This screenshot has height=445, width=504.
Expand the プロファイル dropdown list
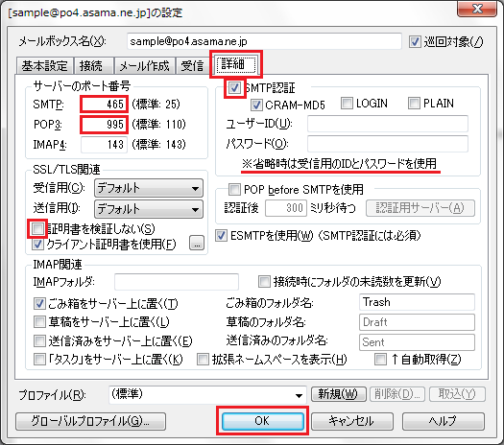click(207, 395)
